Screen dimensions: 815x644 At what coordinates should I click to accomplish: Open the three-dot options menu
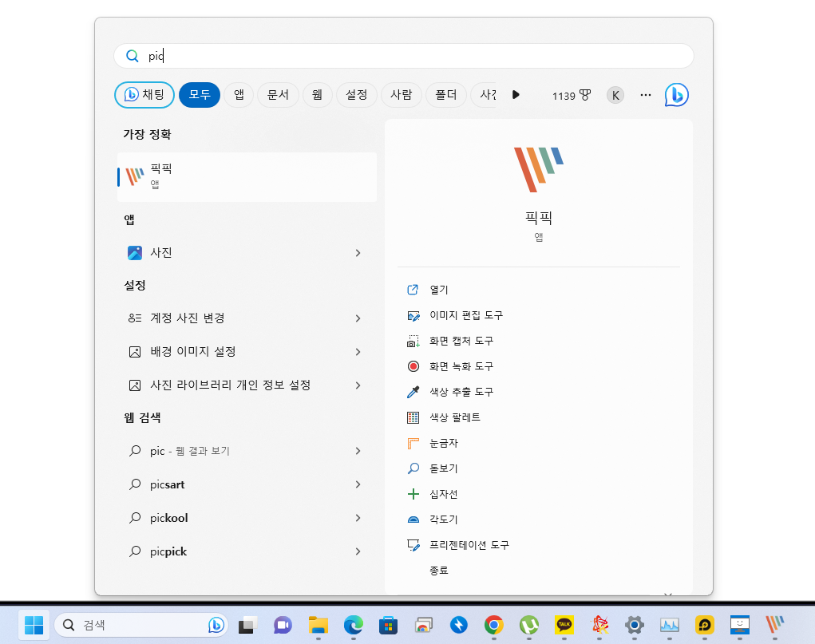pyautogui.click(x=646, y=95)
